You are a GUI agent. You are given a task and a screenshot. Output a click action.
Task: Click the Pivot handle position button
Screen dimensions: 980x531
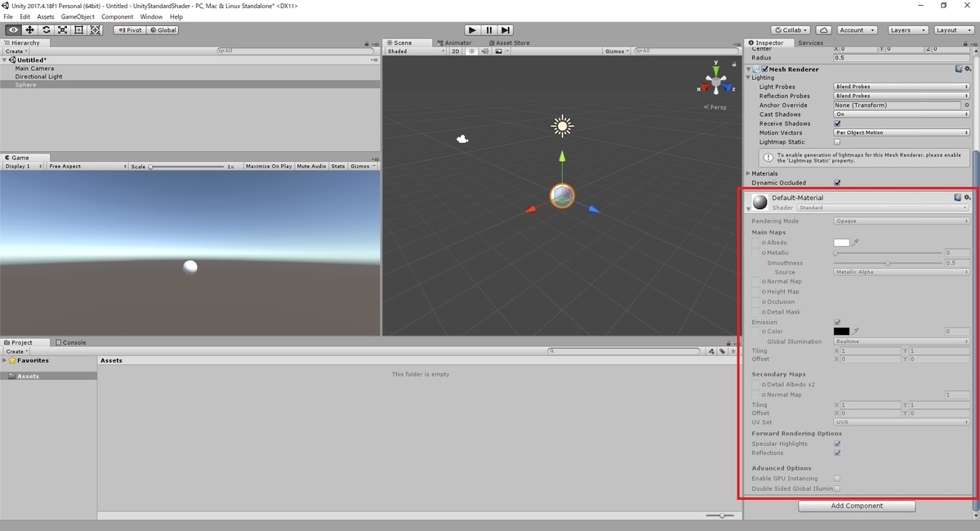[x=129, y=29]
